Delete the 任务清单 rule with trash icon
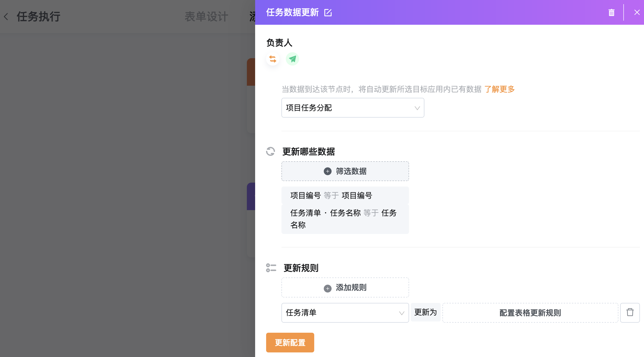 (630, 313)
